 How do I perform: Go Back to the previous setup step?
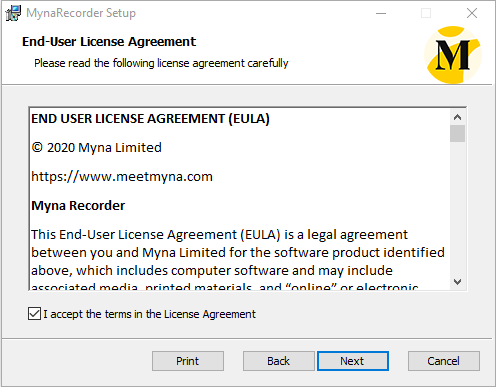[x=278, y=361]
